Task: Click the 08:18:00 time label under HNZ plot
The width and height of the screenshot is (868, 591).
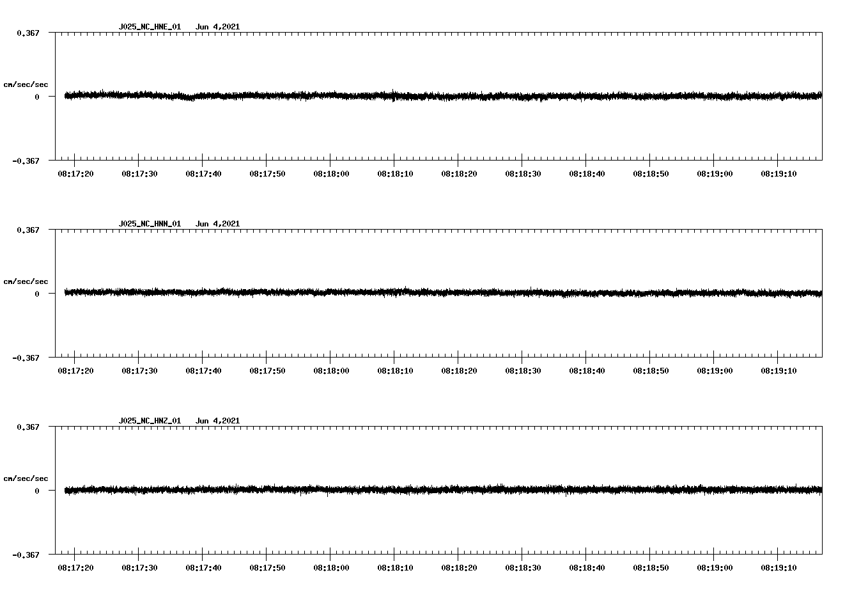Action: [x=331, y=568]
